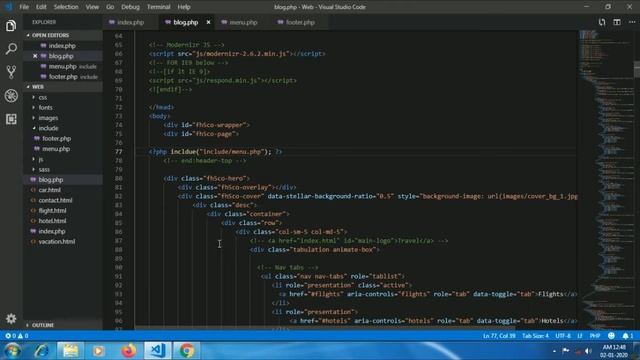Viewport: 640px width, 360px height.
Task: Change the LF end-of-line setting
Action: [x=580, y=336]
